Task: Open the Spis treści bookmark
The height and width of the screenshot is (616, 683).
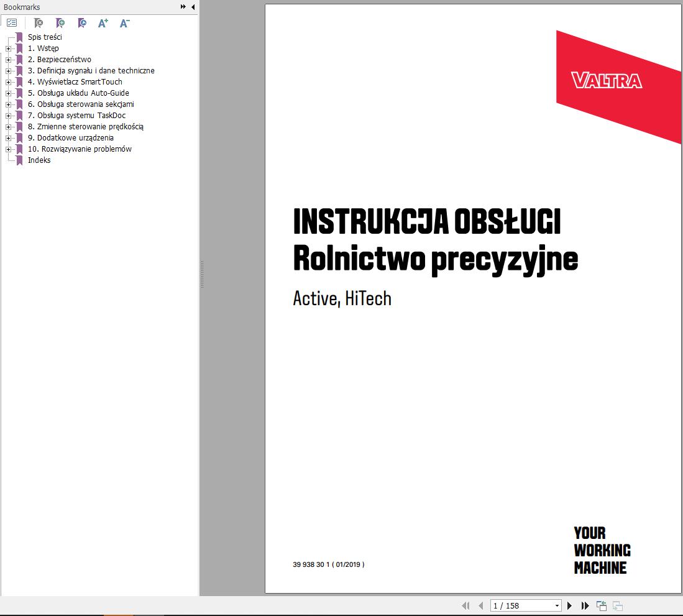Action: [45, 37]
